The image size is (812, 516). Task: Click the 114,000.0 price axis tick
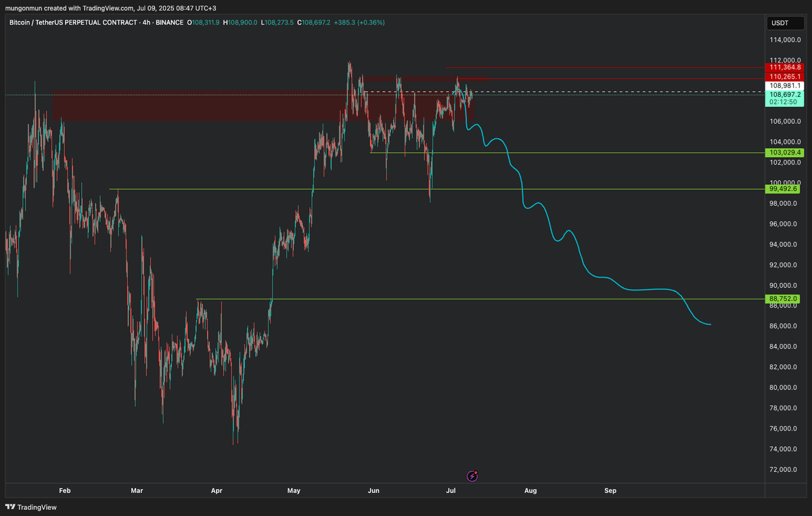pyautogui.click(x=784, y=39)
